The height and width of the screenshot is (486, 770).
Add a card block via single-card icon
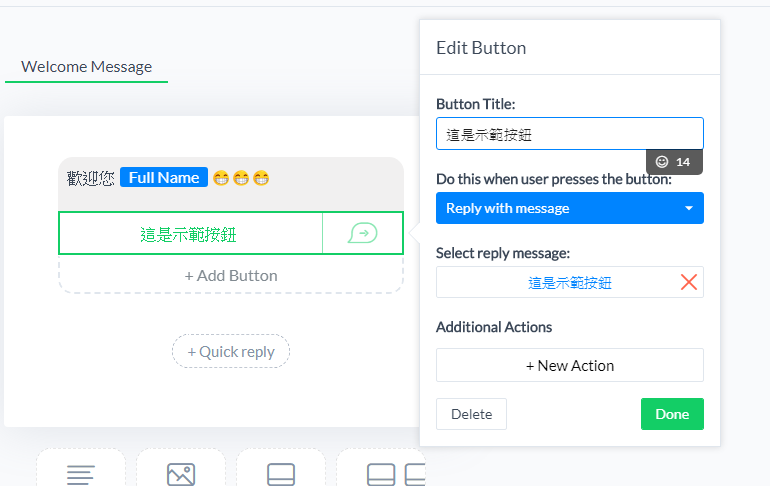coord(281,475)
